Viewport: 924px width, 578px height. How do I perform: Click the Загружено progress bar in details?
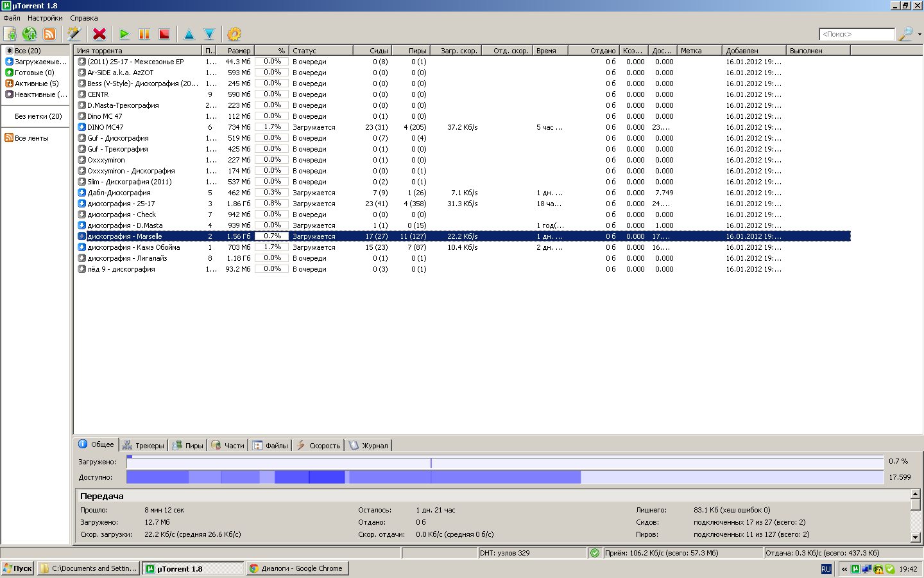pos(505,462)
